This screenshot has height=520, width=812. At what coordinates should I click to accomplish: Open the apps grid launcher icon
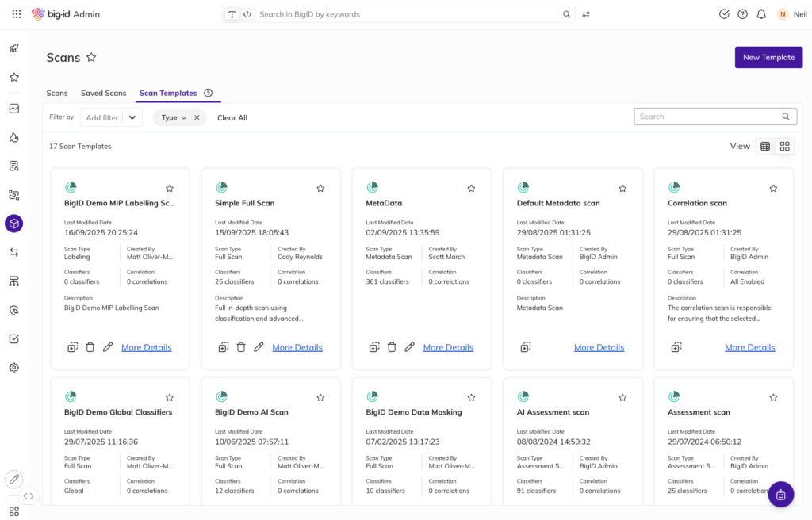point(16,14)
